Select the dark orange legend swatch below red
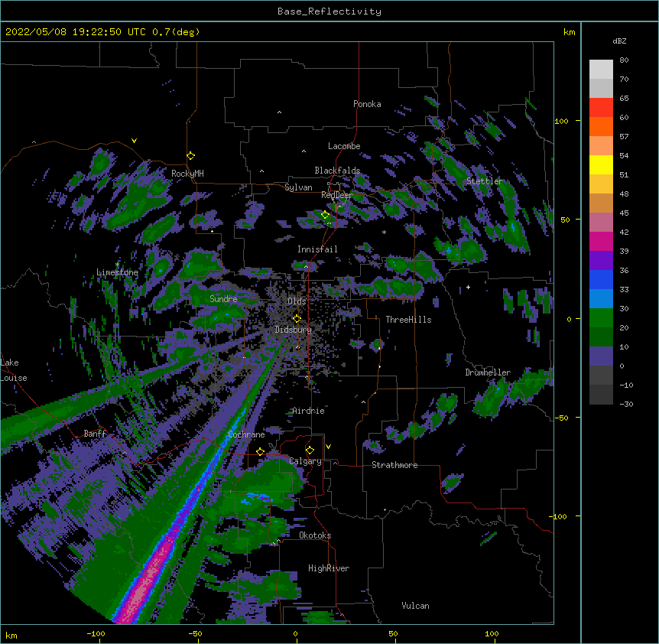Viewport: 659px width, 644px height. [x=601, y=126]
